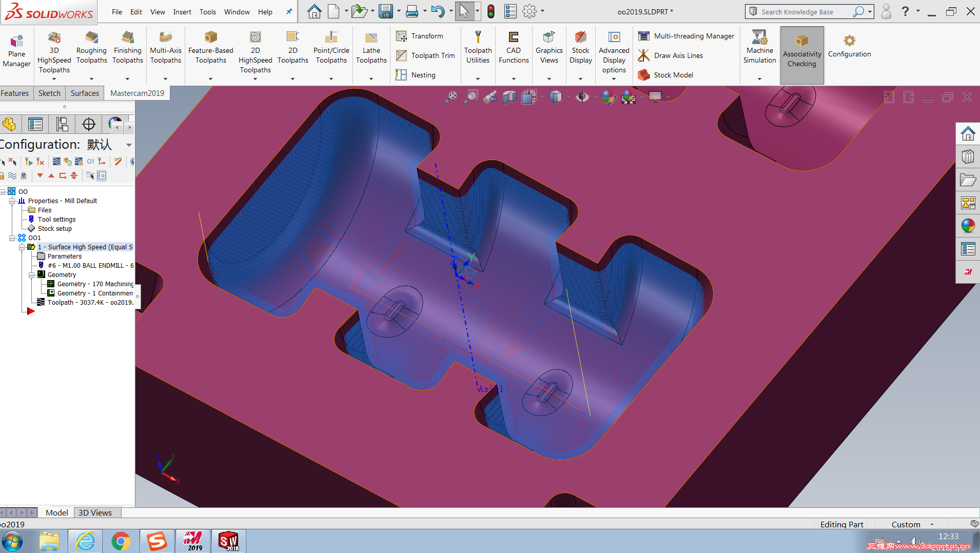Click Regenerate all selected operations icon
Image resolution: width=980 pixels, height=553 pixels.
tap(29, 162)
